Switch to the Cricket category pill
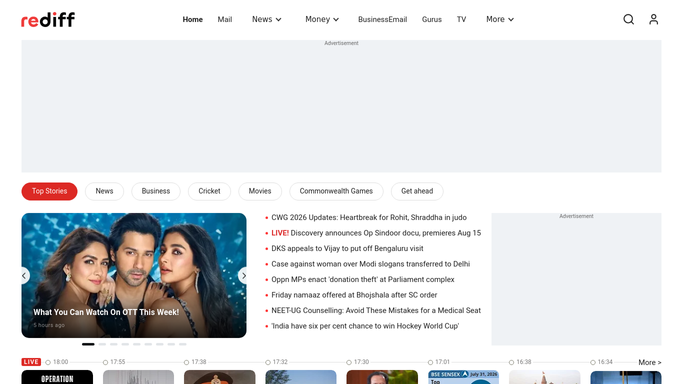 [x=210, y=191]
